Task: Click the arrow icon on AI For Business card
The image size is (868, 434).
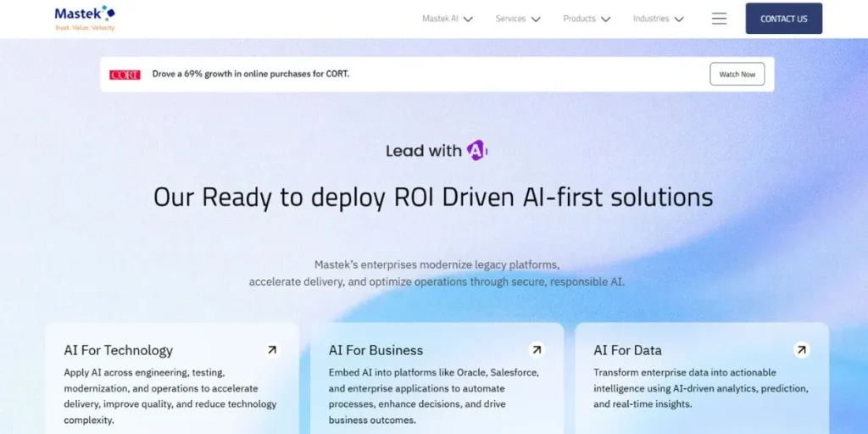Action: (x=537, y=350)
